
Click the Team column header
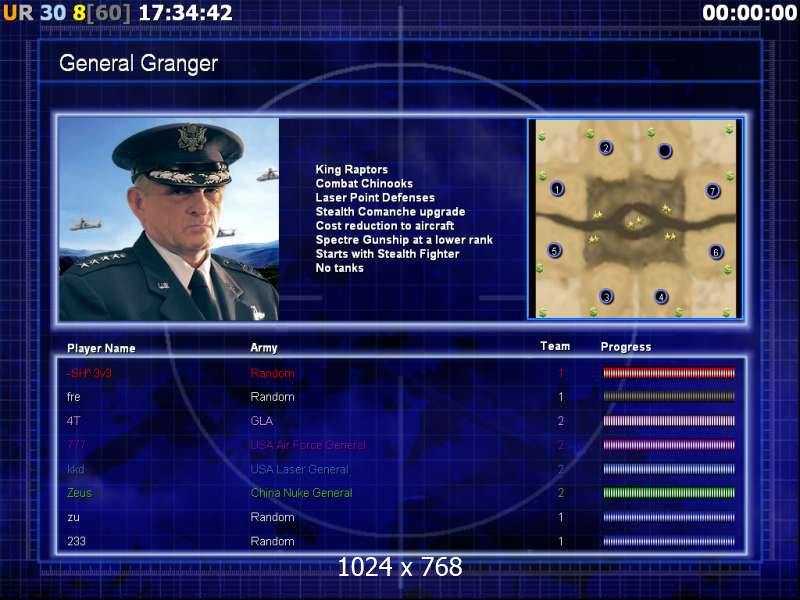click(x=555, y=346)
